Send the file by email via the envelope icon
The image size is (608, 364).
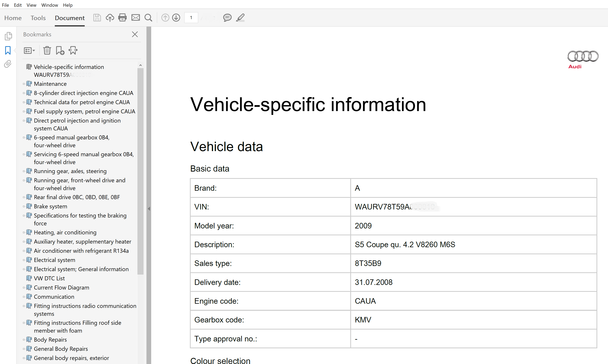[x=135, y=18]
